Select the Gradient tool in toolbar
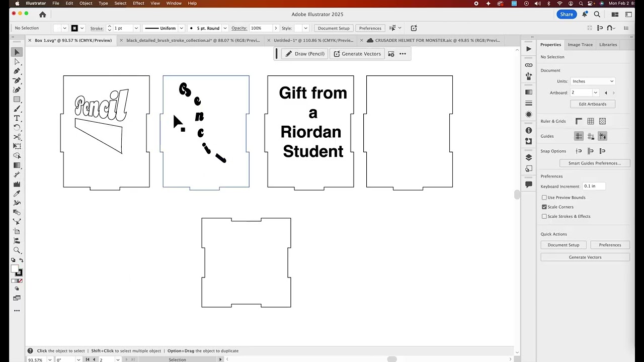644x362 pixels. [x=17, y=165]
